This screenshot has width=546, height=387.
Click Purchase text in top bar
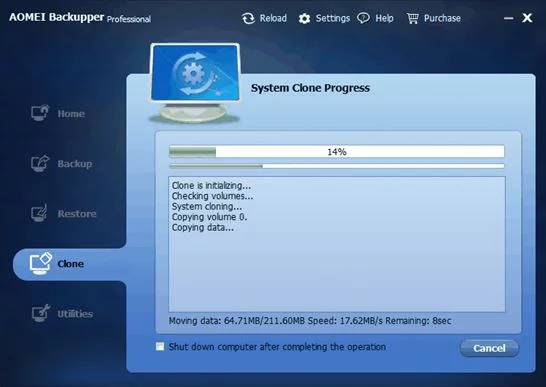pyautogui.click(x=442, y=18)
